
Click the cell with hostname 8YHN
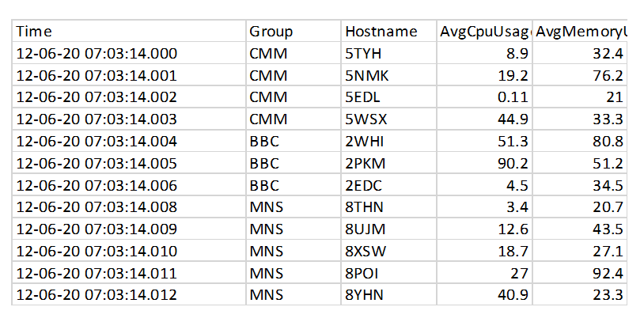[x=388, y=294]
